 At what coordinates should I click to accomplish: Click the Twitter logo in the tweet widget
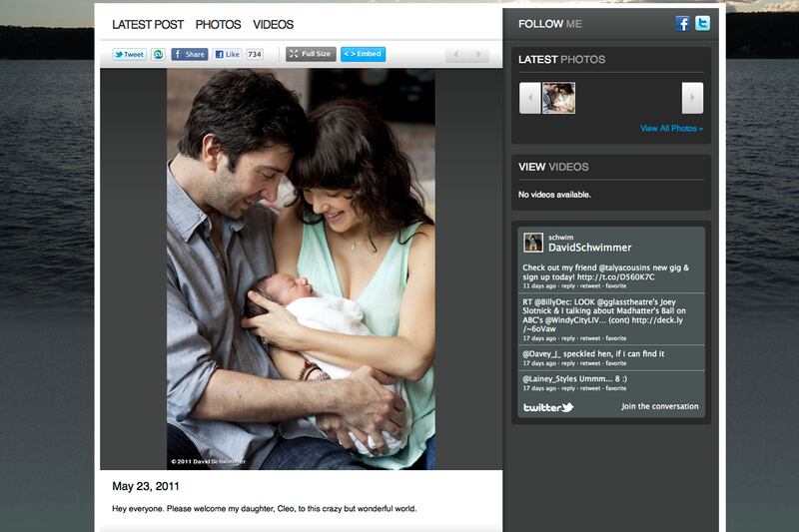tap(548, 407)
